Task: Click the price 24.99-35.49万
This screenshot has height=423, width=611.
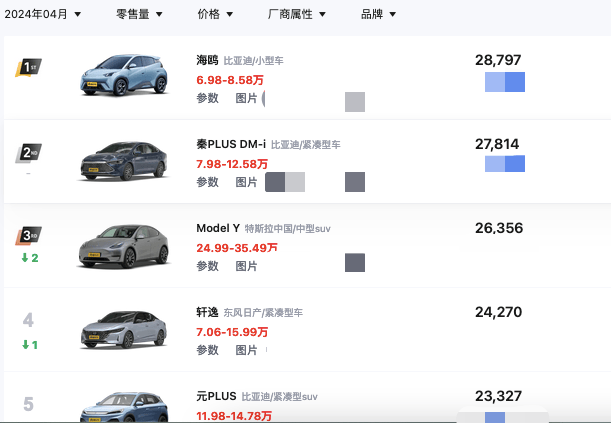Action: point(237,248)
